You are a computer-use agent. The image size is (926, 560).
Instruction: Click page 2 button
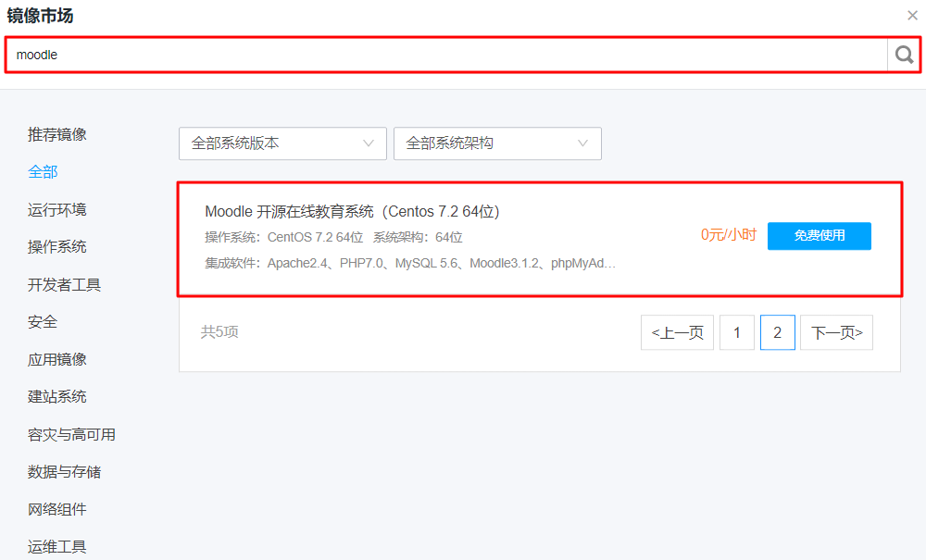coord(777,333)
